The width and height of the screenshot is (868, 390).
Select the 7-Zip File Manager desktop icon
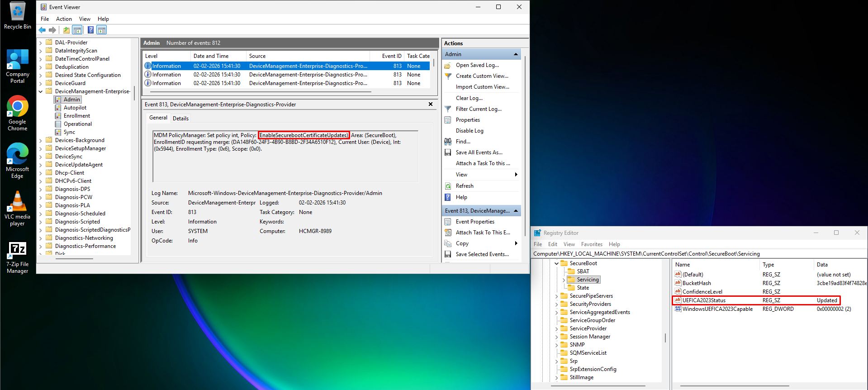pos(18,257)
